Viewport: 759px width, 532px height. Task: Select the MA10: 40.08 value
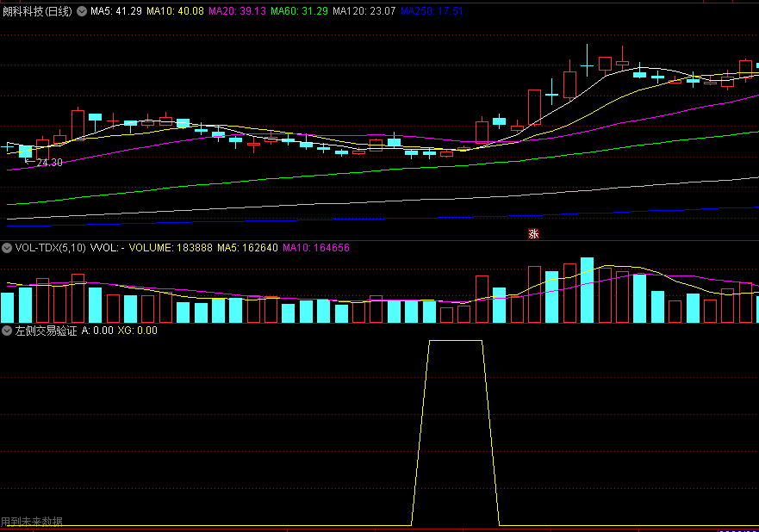click(175, 11)
